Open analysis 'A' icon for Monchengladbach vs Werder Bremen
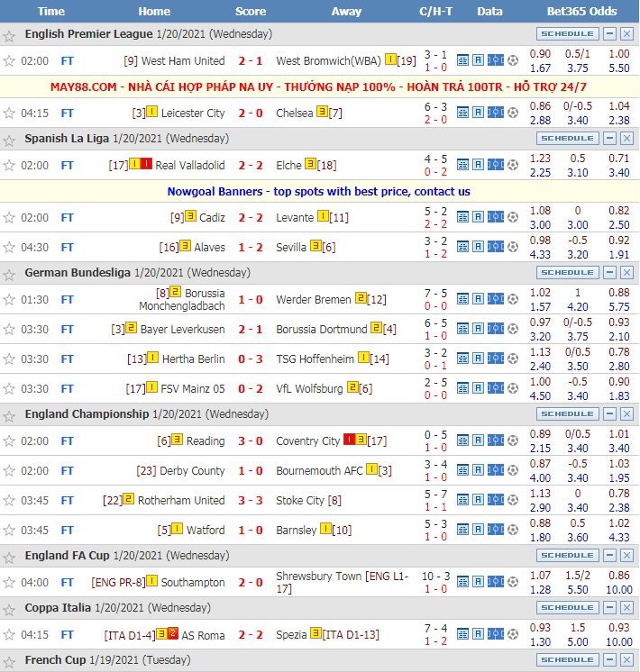 [478, 299]
